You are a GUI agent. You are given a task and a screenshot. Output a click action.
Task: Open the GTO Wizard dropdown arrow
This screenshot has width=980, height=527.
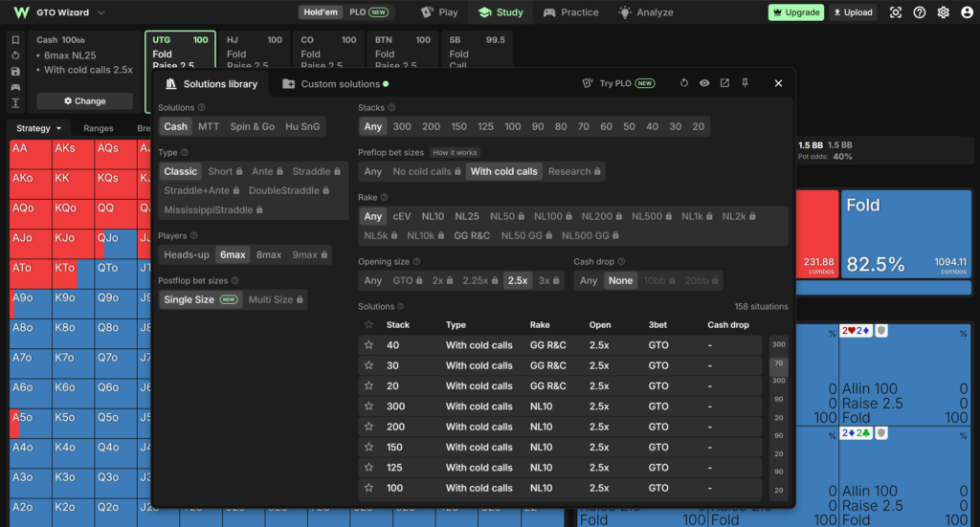tap(101, 12)
